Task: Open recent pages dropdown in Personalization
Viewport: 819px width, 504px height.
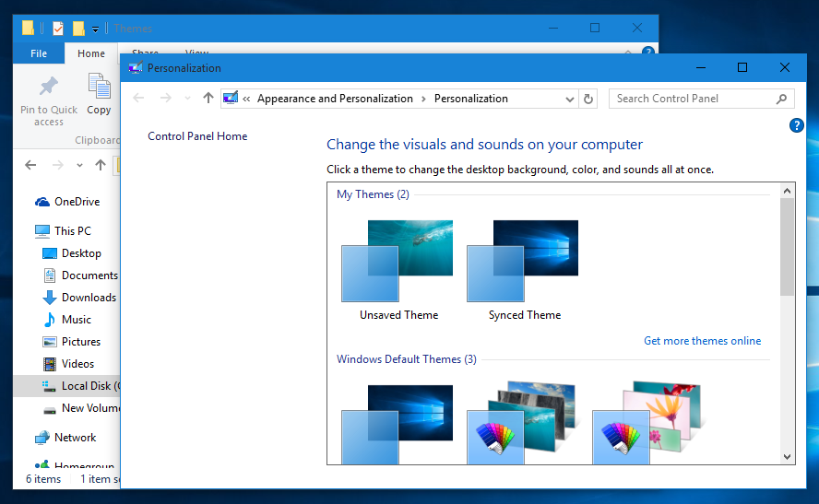Action: pos(187,98)
